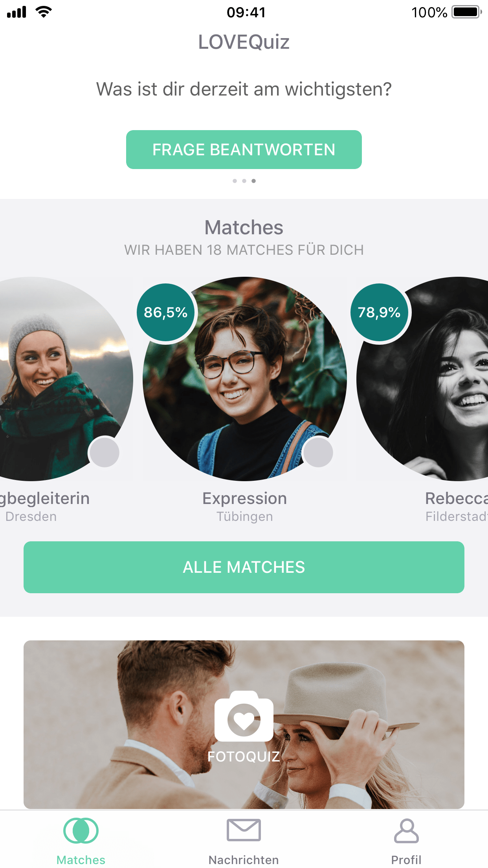Screen dimensions: 488x868
Task: Open the Fotoquiz couple banner
Action: pos(244,725)
